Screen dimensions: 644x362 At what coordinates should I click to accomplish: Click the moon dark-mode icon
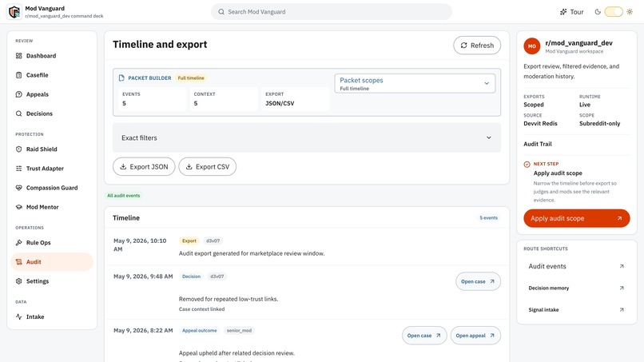598,12
